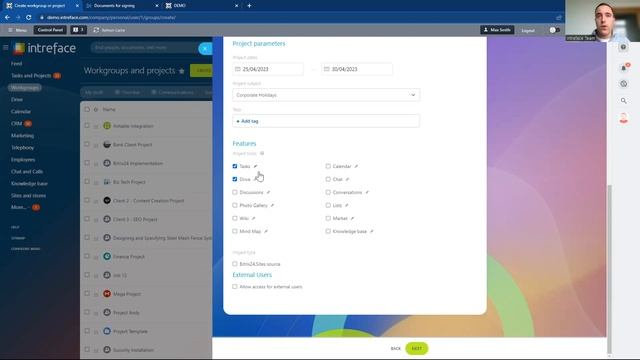Click the favorite star next to Workgroups and projects

182,71
